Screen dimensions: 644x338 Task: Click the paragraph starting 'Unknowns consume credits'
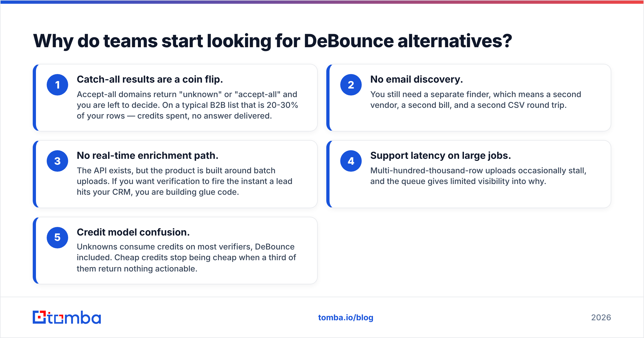[x=186, y=258]
